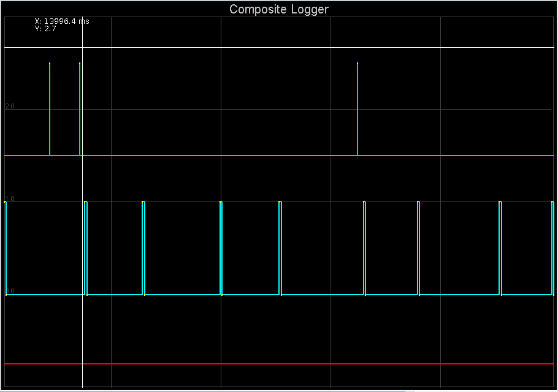Click the first green spike
Viewport: 558px width, 392px height.
tap(50, 109)
